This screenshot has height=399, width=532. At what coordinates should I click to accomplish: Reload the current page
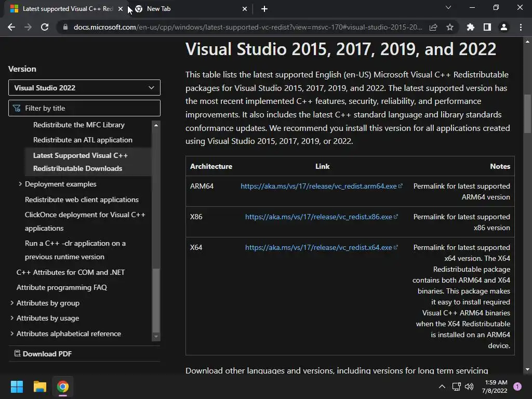(x=45, y=27)
